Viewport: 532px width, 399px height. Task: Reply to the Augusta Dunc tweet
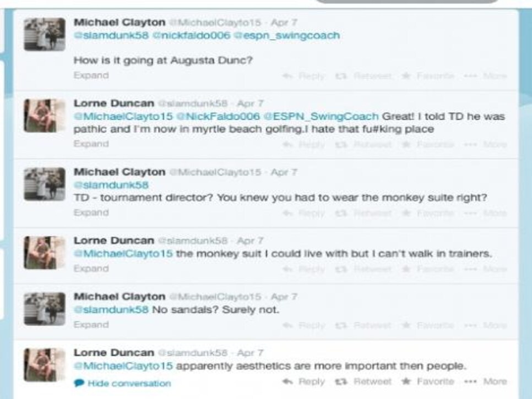tap(303, 75)
